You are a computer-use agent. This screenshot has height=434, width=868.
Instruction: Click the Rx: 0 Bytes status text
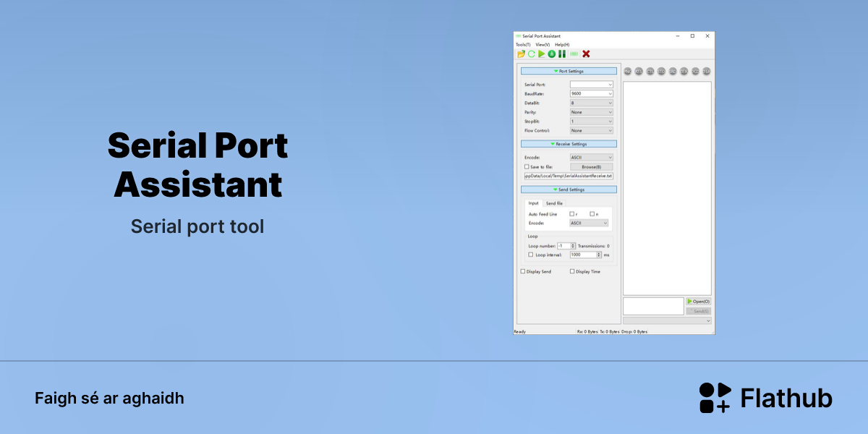(x=587, y=331)
